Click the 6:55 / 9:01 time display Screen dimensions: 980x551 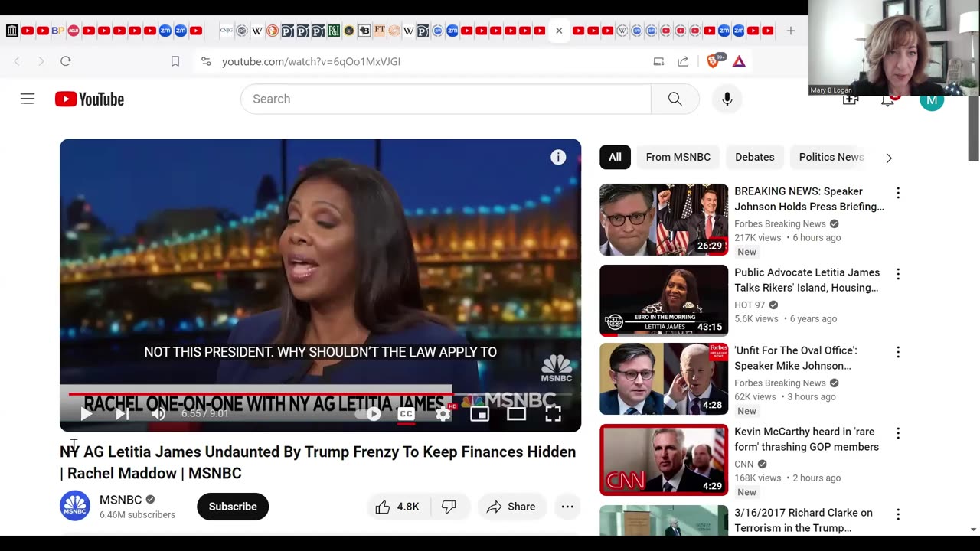[x=204, y=414]
